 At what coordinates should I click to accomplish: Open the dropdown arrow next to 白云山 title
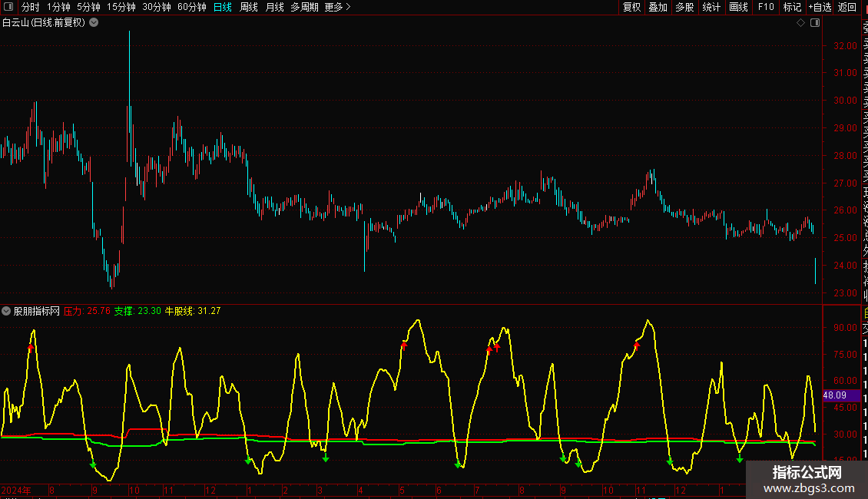click(94, 23)
